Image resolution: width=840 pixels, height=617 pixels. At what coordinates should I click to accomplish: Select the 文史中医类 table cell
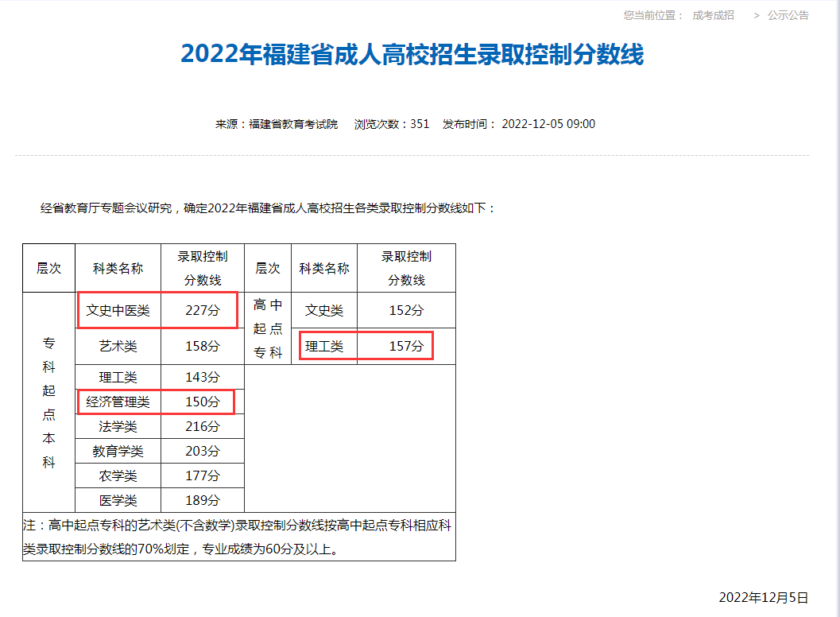coord(118,310)
